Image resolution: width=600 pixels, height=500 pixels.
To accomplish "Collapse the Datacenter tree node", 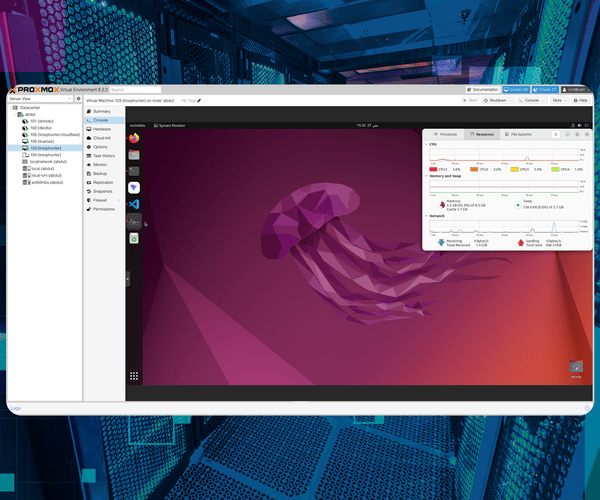I will click(10, 108).
